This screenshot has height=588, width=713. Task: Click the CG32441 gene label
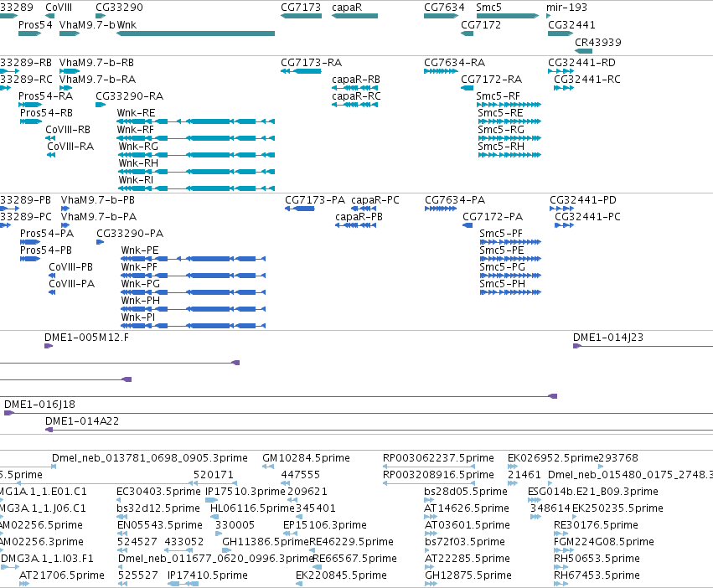point(571,24)
